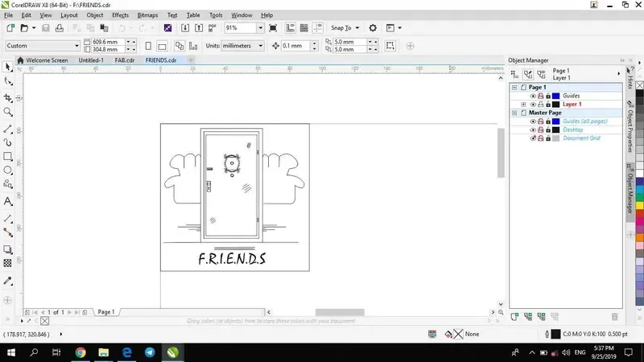The image size is (644, 362).
Task: Switch to the FAB.cdr document tab
Action: (124, 60)
